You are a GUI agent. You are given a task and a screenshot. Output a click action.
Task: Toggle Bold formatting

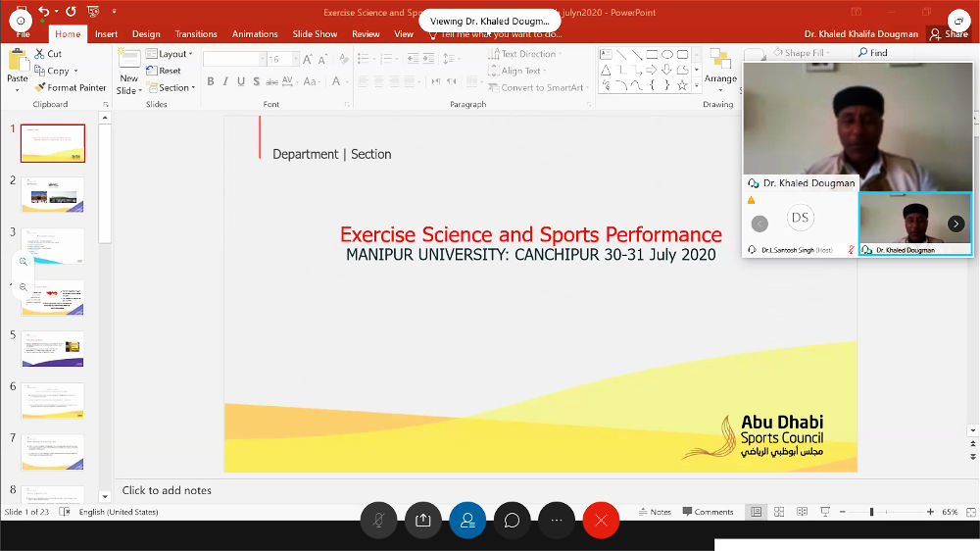click(211, 81)
